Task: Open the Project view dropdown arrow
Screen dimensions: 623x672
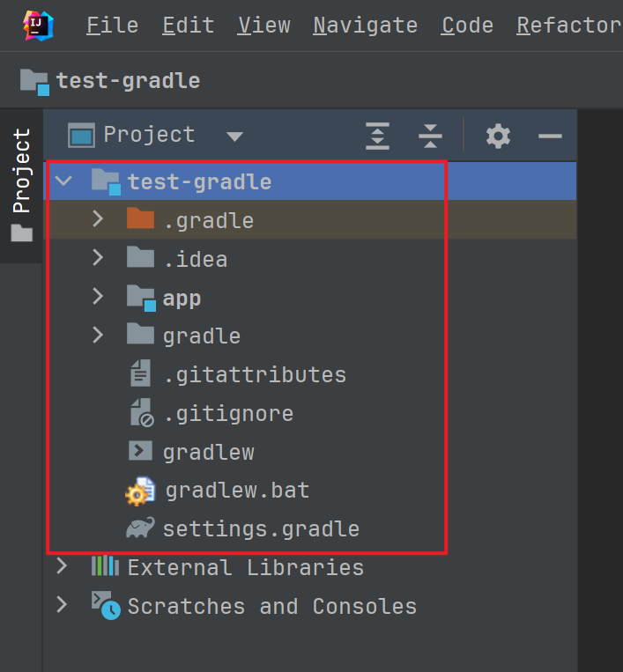Action: click(234, 136)
